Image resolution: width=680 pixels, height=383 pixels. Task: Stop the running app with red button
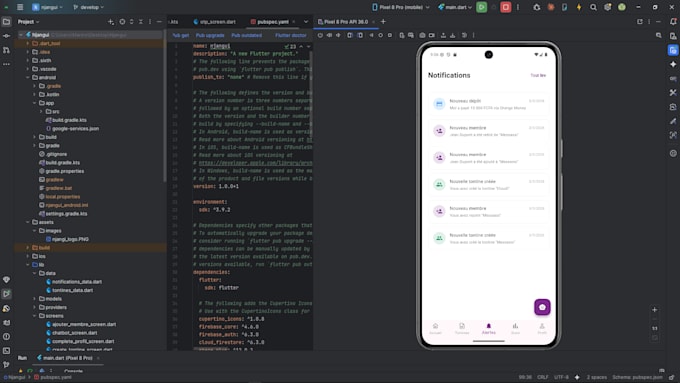click(x=506, y=7)
